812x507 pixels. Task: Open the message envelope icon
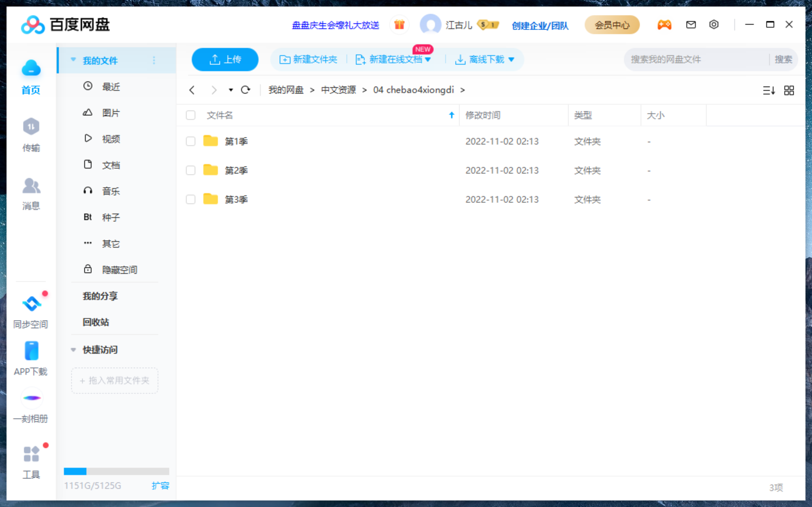[690, 25]
